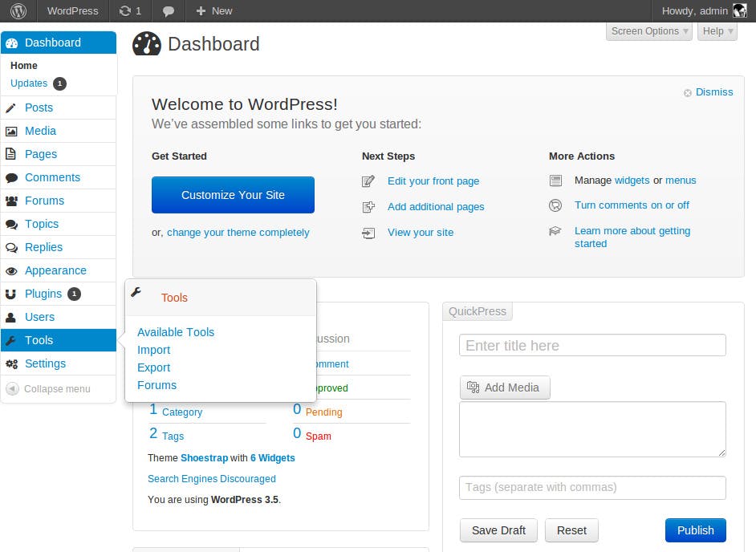Click the Replies bubble icon

point(11,247)
